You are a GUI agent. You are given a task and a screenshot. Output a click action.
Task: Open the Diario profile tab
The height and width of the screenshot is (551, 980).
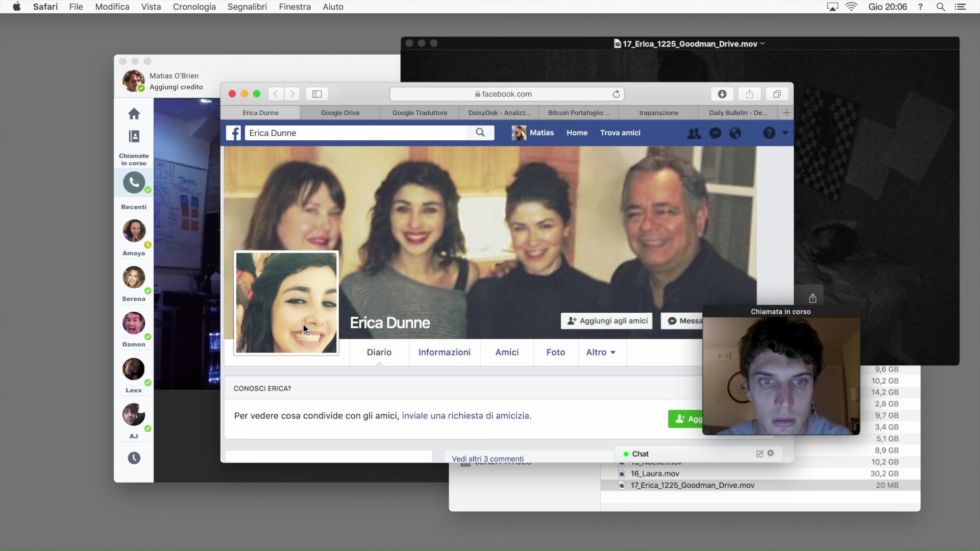pos(379,352)
